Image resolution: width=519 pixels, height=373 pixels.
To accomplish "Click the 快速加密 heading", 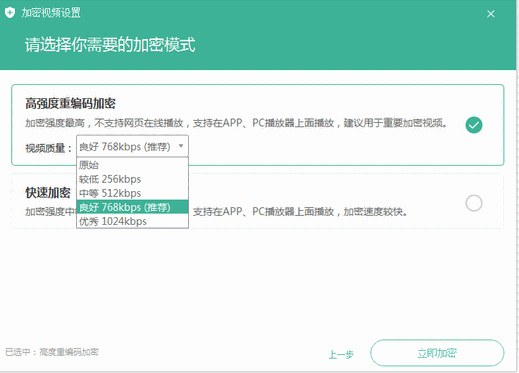I will point(48,193).
